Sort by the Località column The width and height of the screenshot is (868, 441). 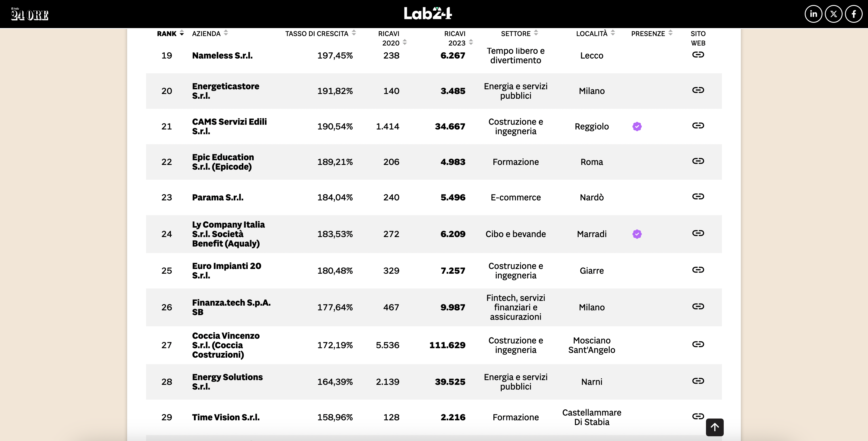point(595,33)
